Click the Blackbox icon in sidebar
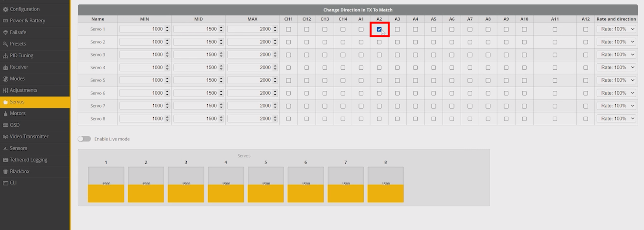644x230 pixels. [x=6, y=171]
